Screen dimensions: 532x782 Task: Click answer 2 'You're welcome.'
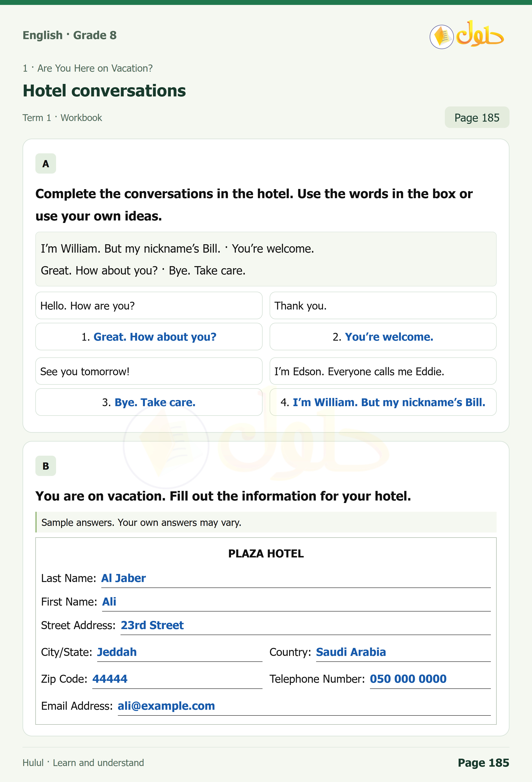pyautogui.click(x=383, y=337)
